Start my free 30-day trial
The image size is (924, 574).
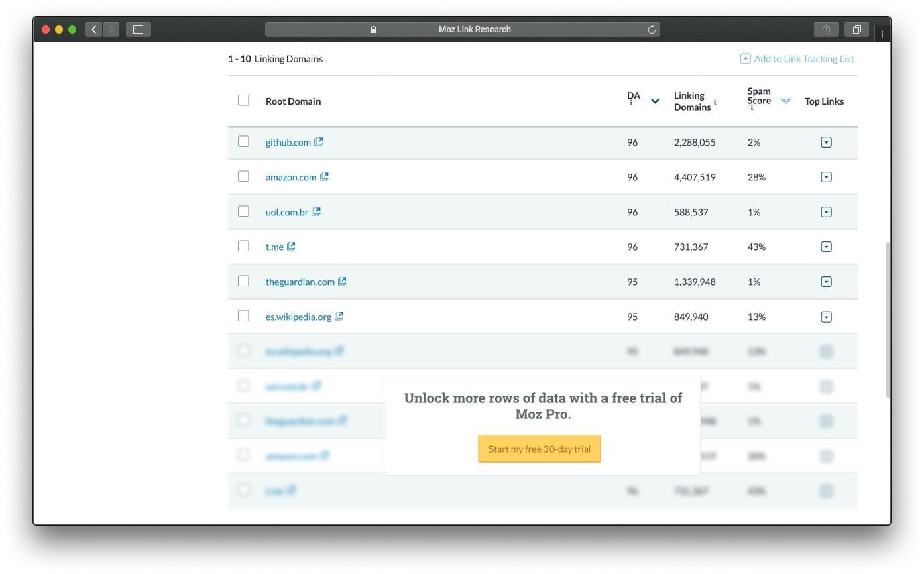(x=540, y=449)
